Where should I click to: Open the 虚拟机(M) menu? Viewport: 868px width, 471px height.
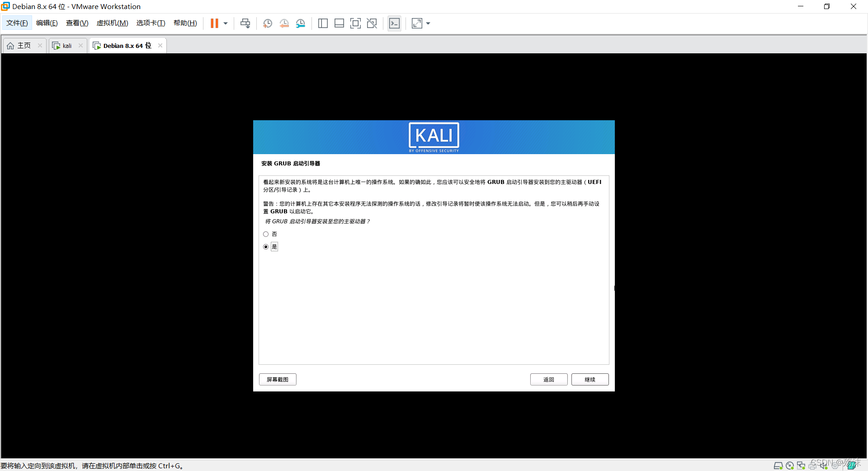[x=112, y=23]
